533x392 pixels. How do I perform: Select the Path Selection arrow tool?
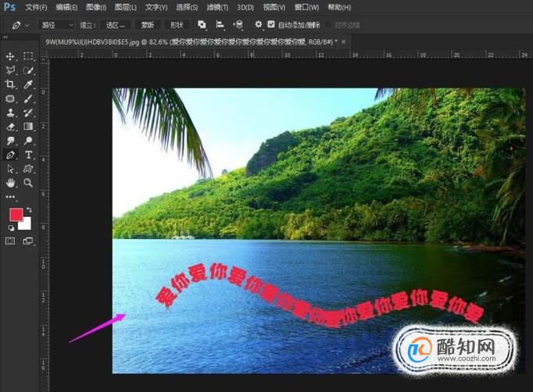click(10, 169)
